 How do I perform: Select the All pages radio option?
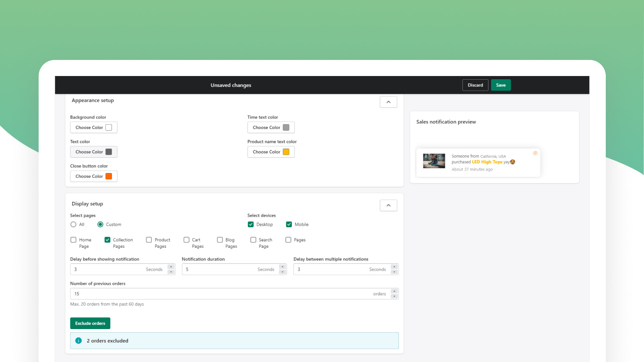click(73, 224)
